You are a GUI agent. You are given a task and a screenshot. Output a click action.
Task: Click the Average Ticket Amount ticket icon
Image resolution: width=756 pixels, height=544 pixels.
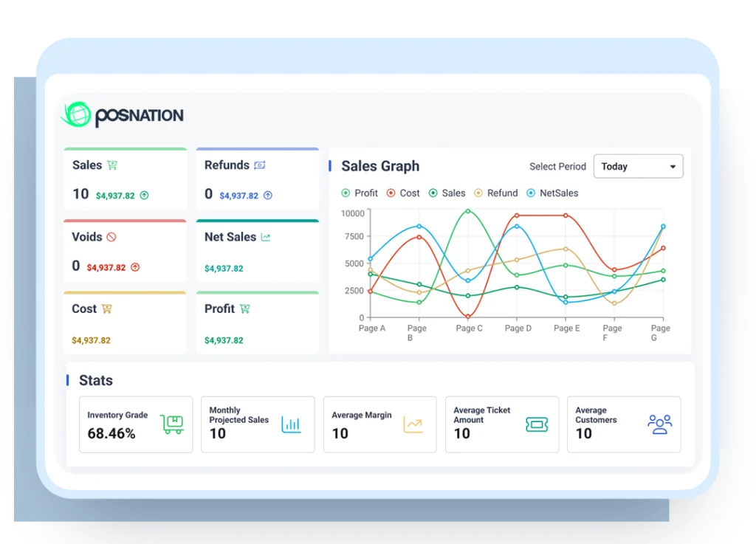[537, 424]
